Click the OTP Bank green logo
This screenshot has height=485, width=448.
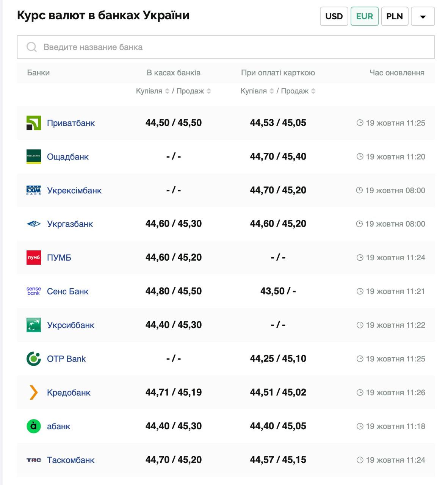click(34, 358)
